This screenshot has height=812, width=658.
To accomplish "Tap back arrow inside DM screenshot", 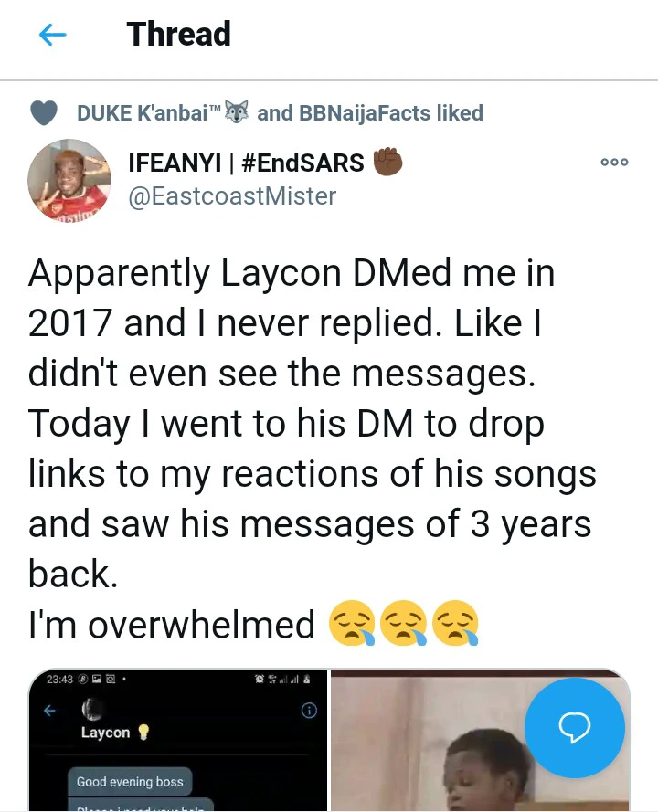I will [x=50, y=710].
